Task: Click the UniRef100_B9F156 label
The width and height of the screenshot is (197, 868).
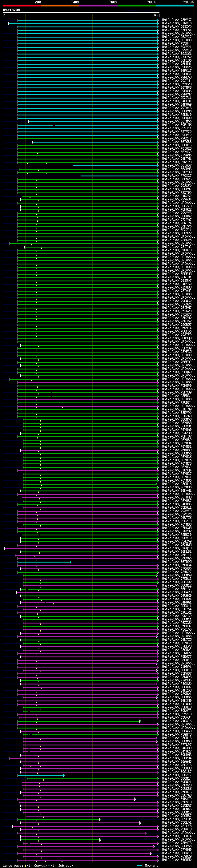Action: [176, 125]
